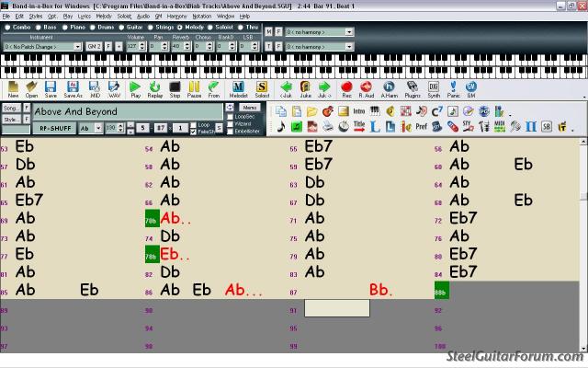Create a new song with New icon
588x368 pixels.
pos(13,89)
